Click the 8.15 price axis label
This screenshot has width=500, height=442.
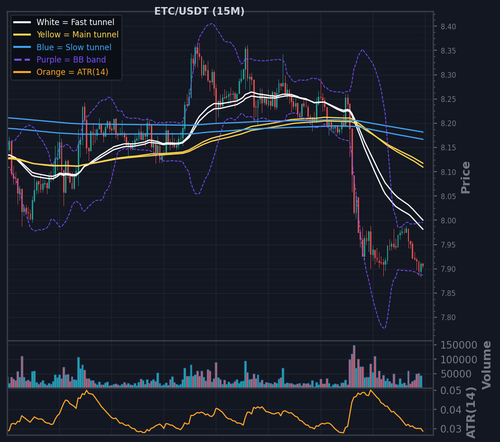pos(448,148)
